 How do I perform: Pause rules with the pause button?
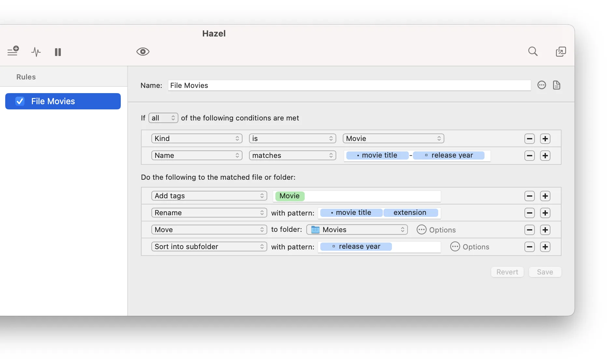(58, 52)
